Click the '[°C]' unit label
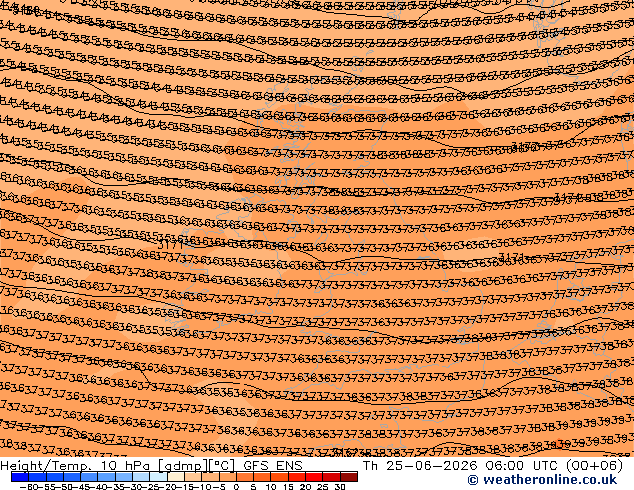Viewport: 634px width, 490px height. tap(221, 466)
